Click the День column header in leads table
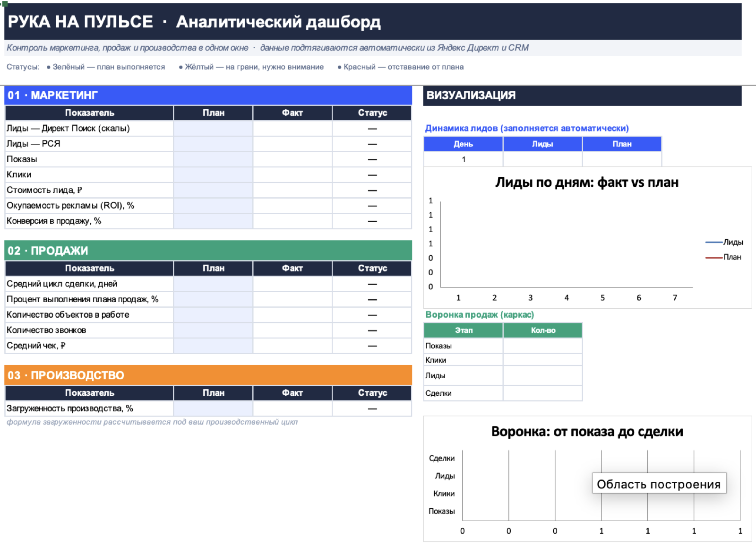Viewport: 756px width, 548px height. 464,144
